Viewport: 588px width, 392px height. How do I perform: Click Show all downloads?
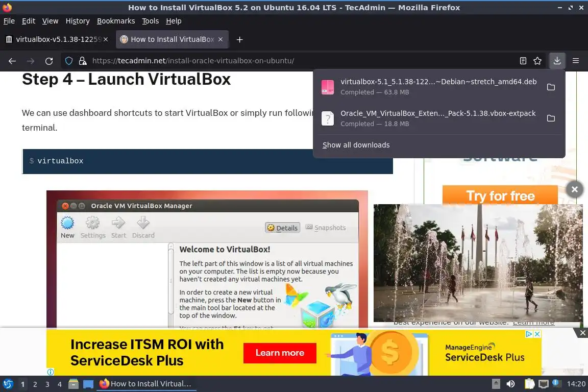tap(356, 145)
